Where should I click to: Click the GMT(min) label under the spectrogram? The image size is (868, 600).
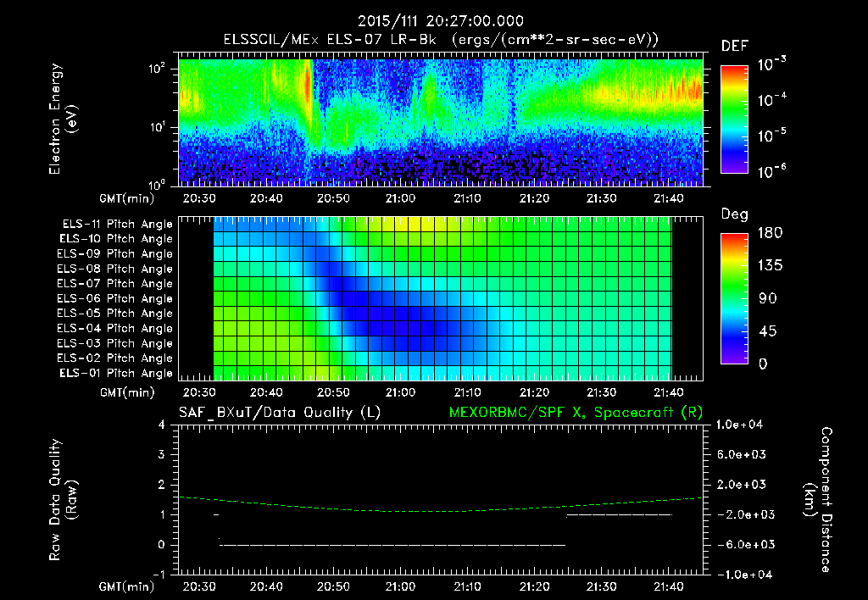coord(127,198)
